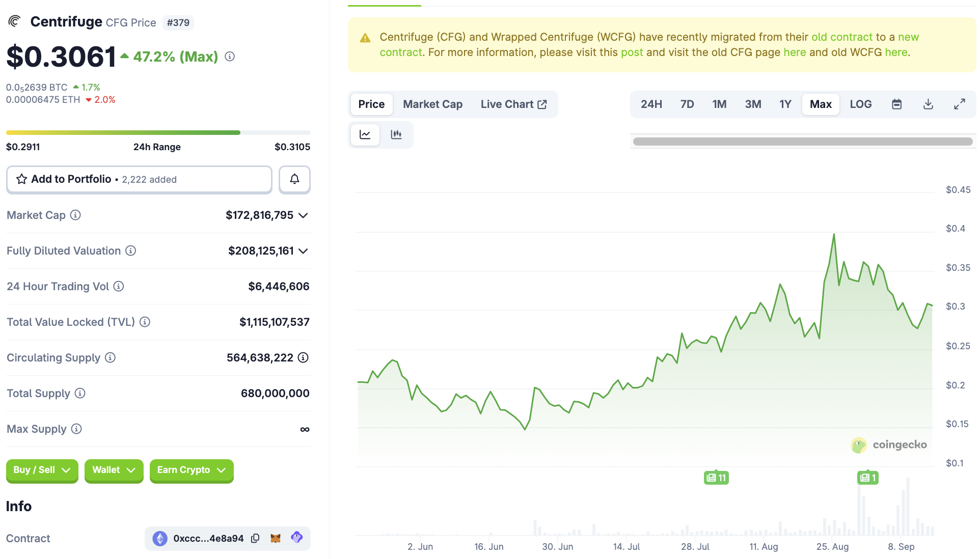
Task: Add token to MetaMask fox icon
Action: (x=276, y=538)
